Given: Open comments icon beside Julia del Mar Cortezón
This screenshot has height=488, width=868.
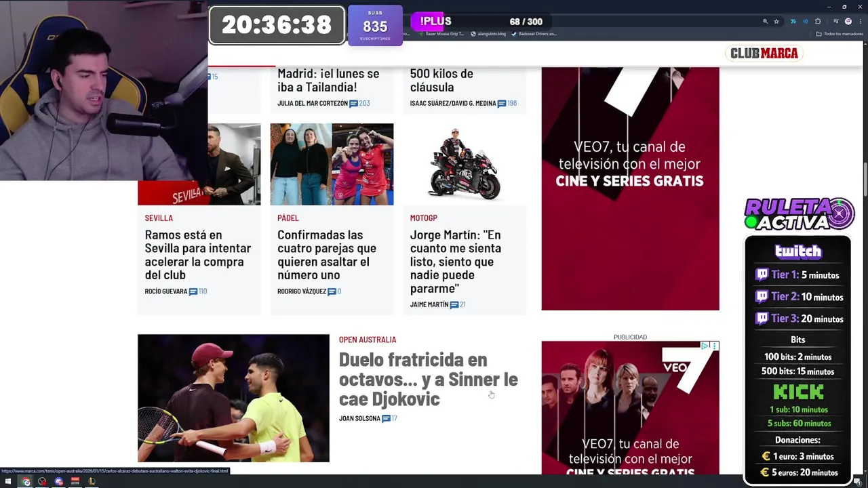Looking at the screenshot, I should point(353,104).
